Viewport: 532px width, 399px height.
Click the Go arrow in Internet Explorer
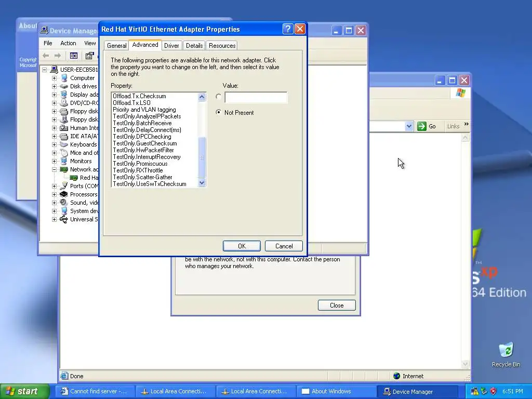point(422,126)
